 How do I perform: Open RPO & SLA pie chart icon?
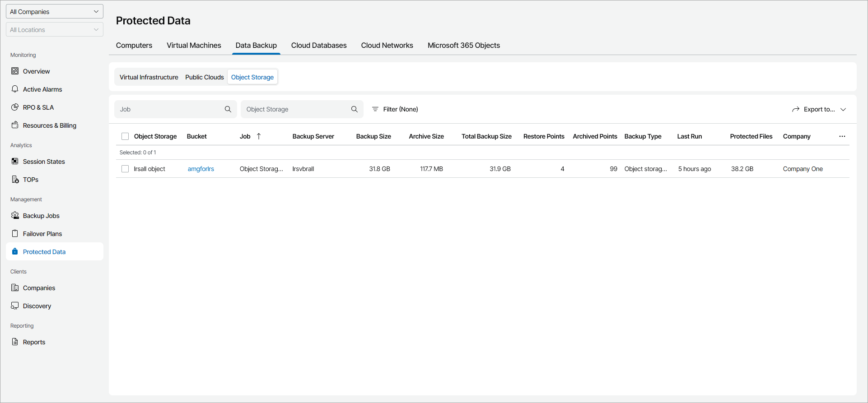point(15,107)
